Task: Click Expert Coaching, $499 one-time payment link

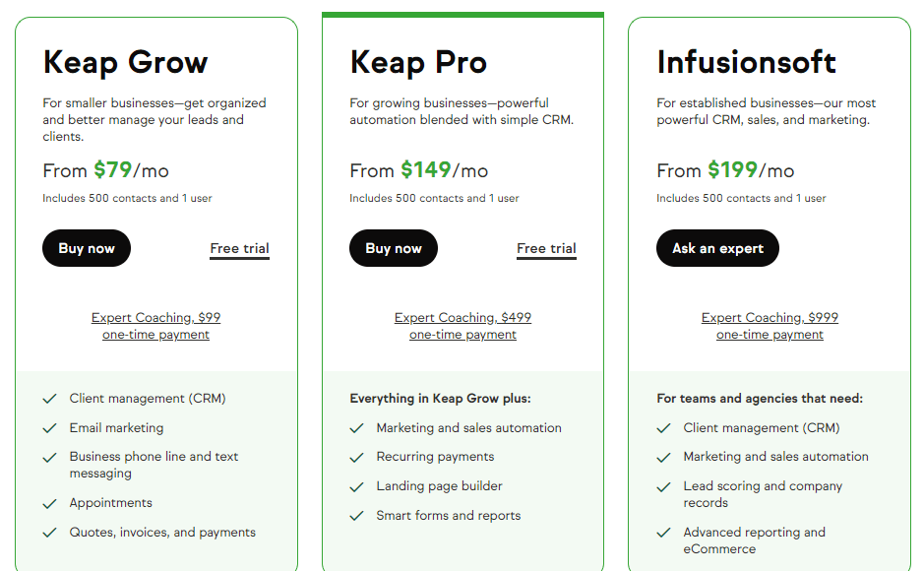Action: click(462, 325)
